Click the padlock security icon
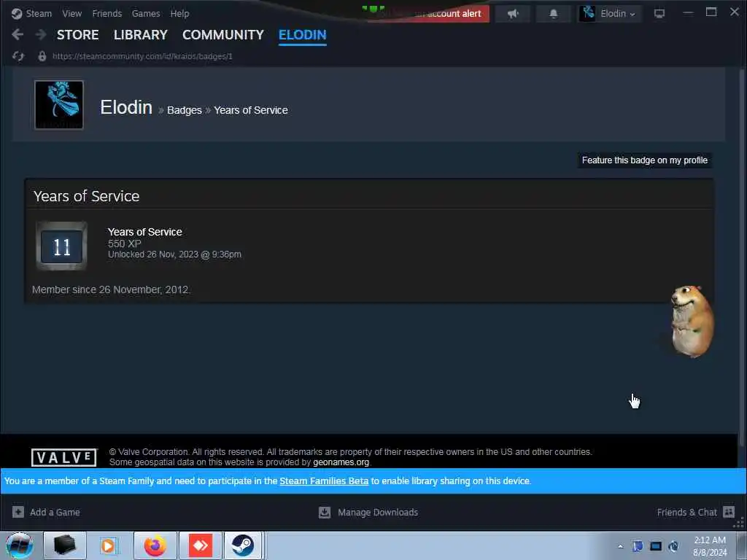Viewport: 747px width, 560px height. coord(42,56)
